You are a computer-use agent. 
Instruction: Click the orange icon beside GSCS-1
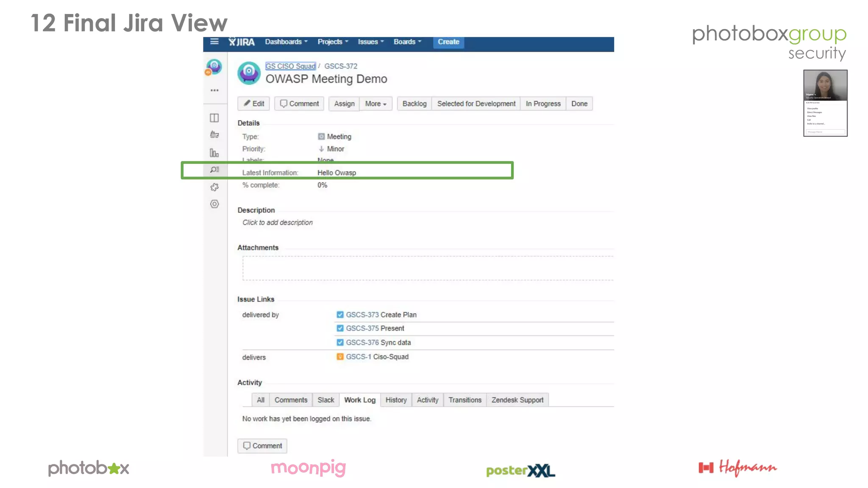click(340, 357)
